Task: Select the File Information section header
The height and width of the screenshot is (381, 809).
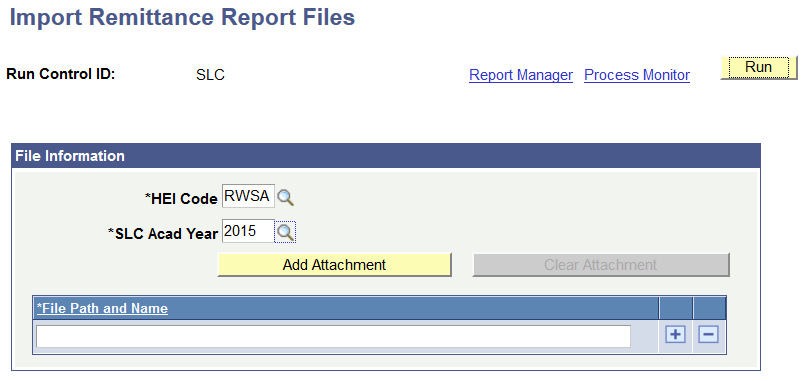Action: pos(385,156)
